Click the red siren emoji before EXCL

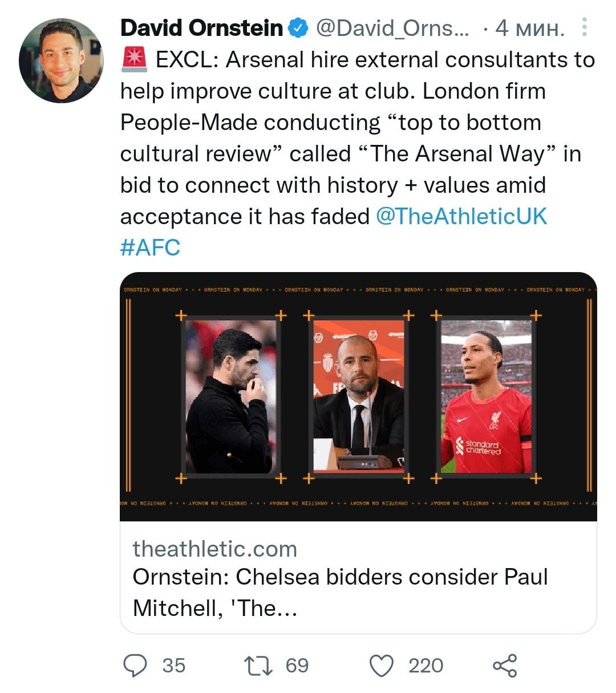click(x=135, y=59)
